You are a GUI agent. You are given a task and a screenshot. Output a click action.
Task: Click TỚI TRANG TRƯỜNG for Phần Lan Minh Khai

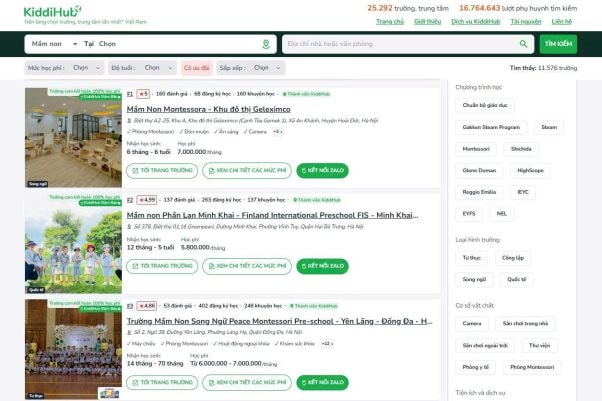click(x=162, y=266)
